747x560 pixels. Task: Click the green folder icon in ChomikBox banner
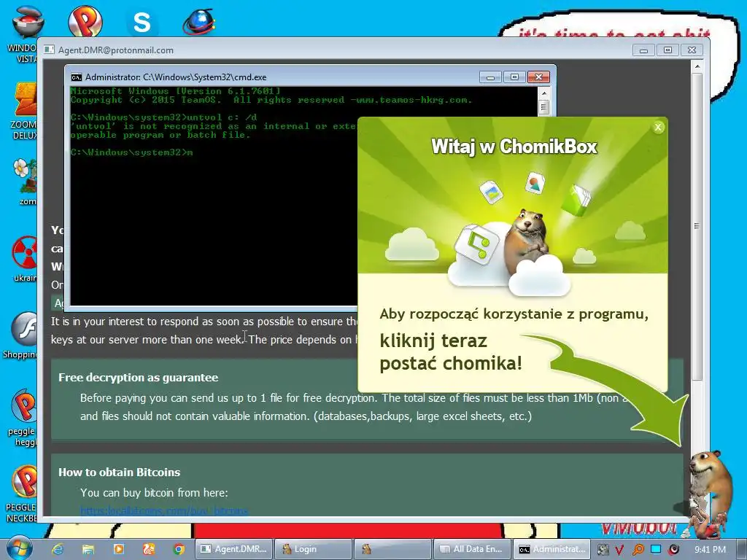[576, 200]
